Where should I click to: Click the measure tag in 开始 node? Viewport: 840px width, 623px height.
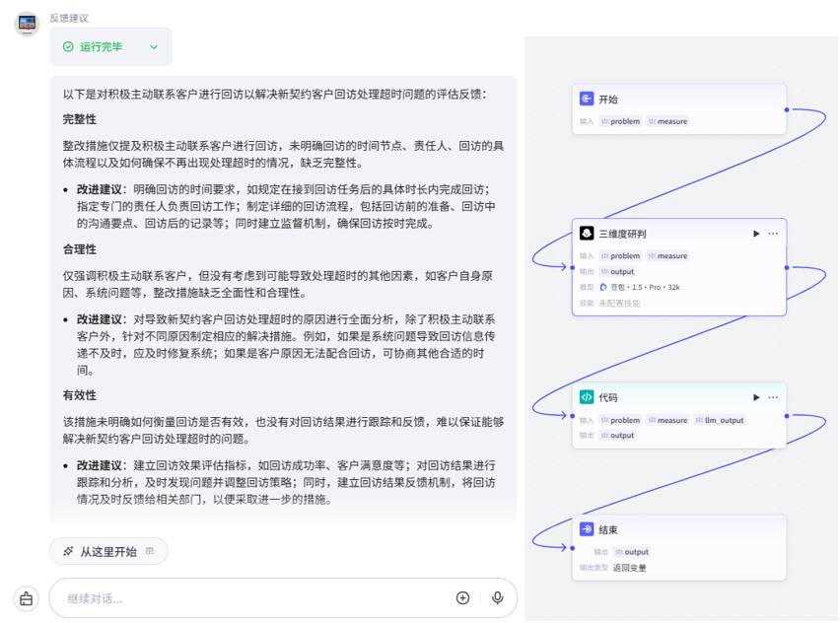[x=667, y=121]
